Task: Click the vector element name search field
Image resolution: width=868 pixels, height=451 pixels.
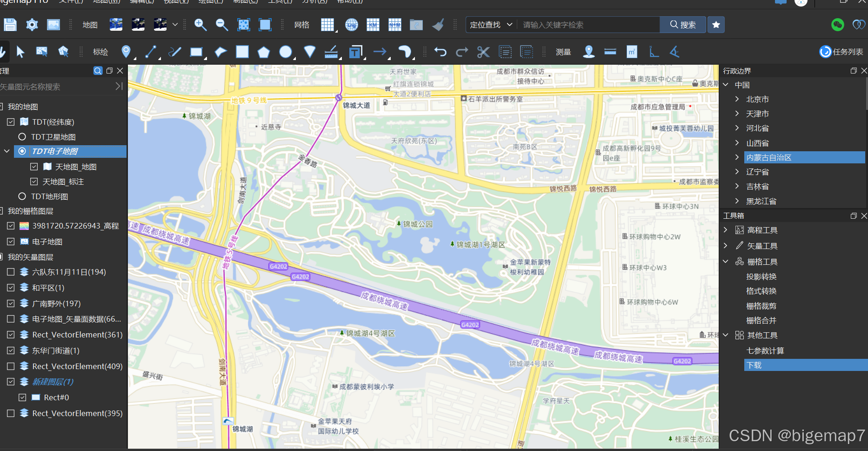Action: tap(56, 87)
